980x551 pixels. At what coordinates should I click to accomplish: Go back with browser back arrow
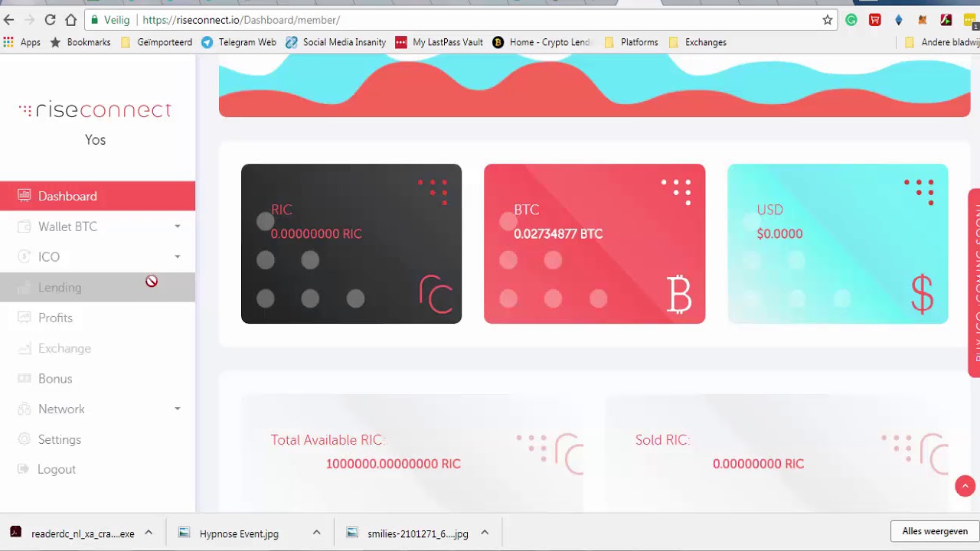pos(9,20)
